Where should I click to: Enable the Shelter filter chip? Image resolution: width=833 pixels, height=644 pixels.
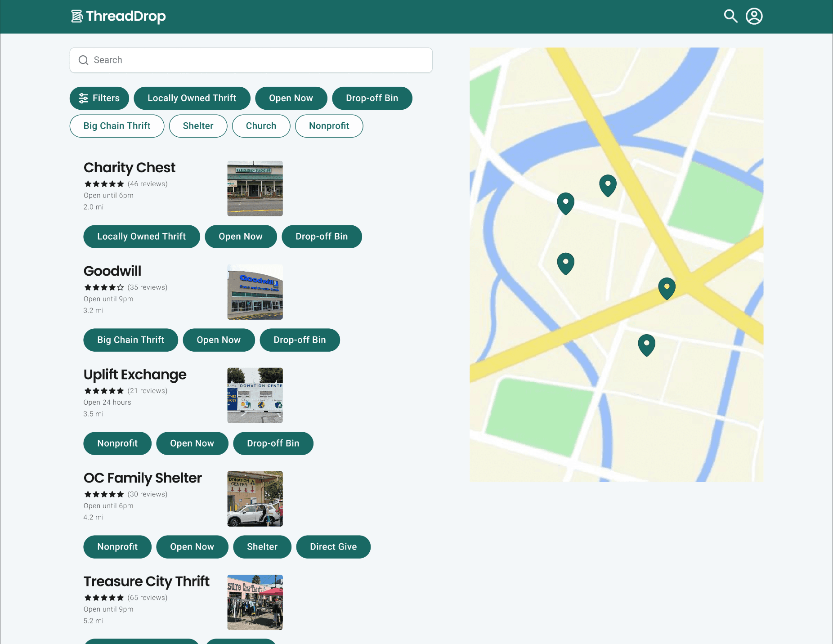198,126
